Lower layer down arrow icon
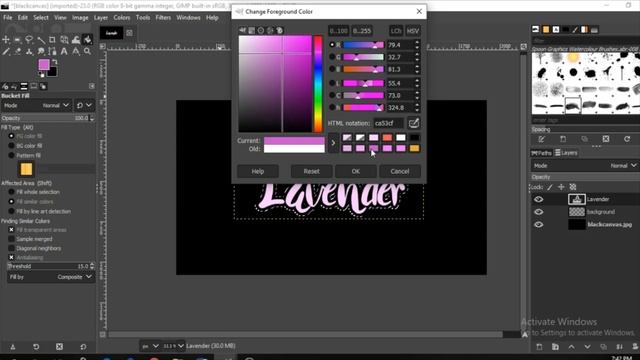The image size is (640, 360). [587, 347]
